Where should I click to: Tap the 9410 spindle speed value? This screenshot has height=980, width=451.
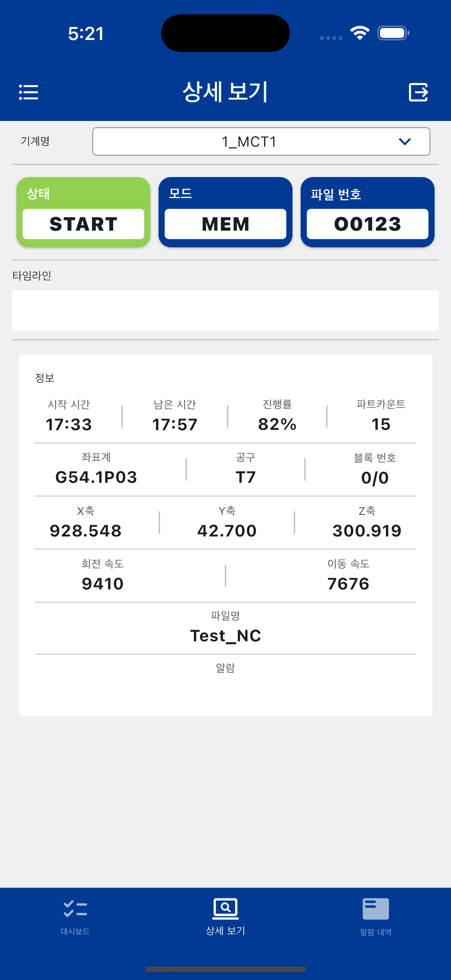point(103,584)
